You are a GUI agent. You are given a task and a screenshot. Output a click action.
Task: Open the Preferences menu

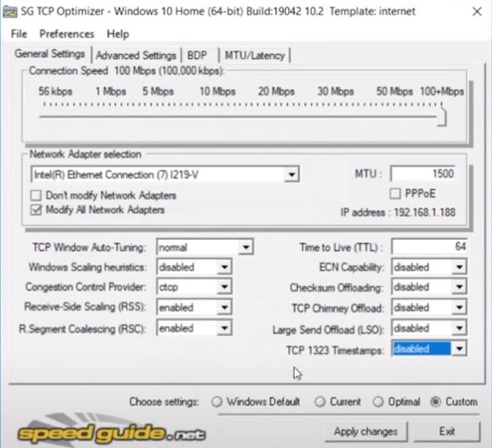(x=67, y=34)
